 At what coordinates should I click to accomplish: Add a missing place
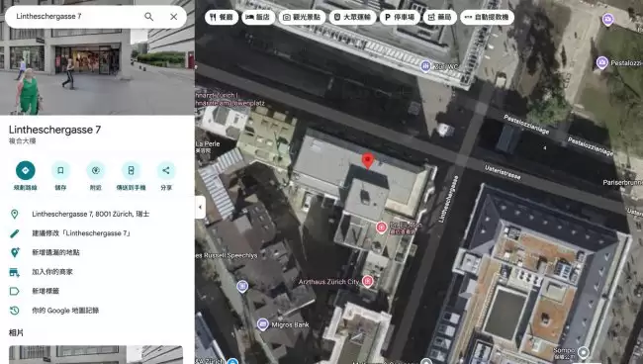pos(55,252)
